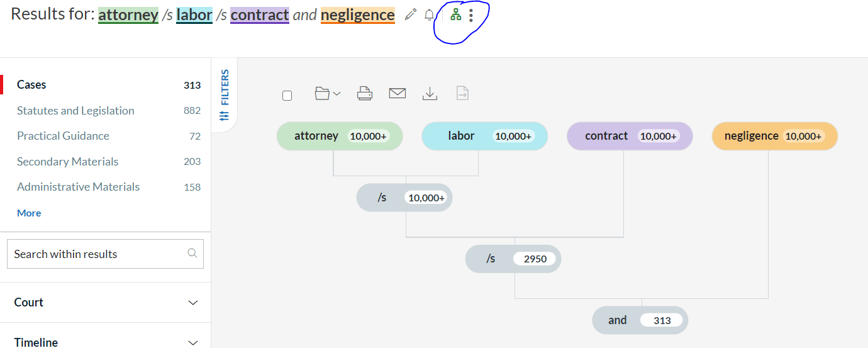Click the bell alert icon

[x=429, y=14]
